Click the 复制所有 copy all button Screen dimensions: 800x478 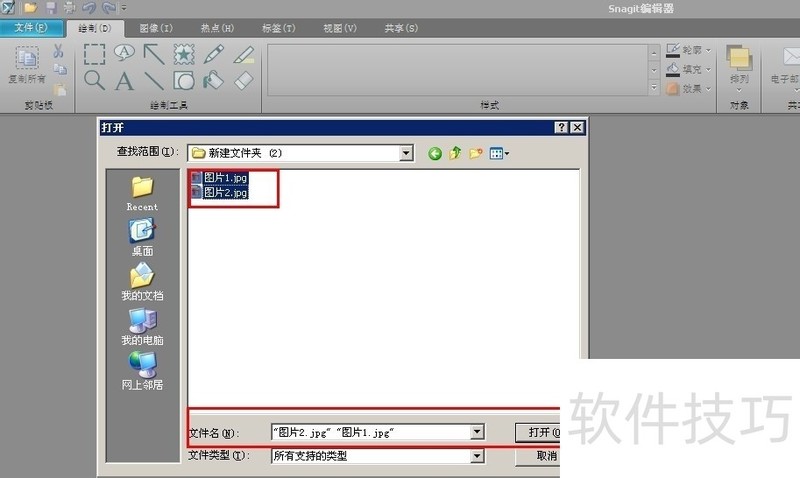pos(27,65)
